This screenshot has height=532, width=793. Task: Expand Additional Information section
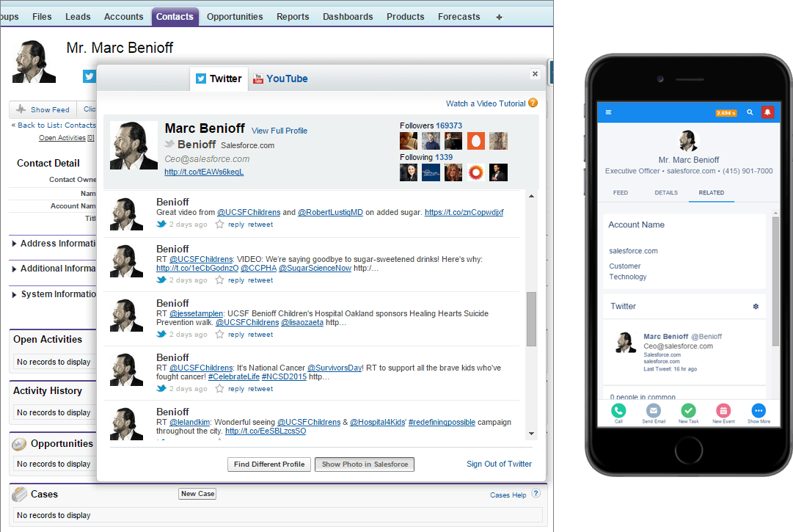coord(14,269)
